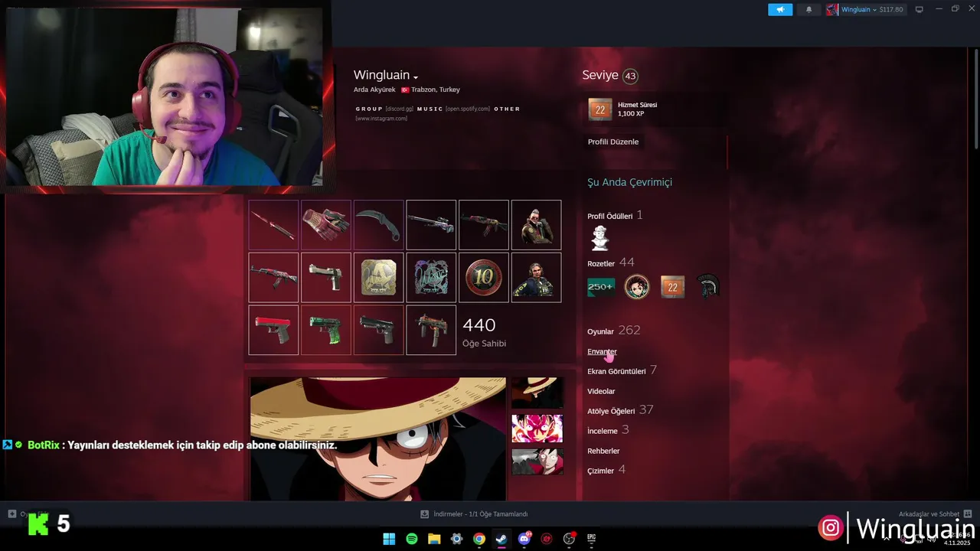This screenshot has width=980, height=551.
Task: Select the black pistol item
Action: pyautogui.click(x=378, y=330)
